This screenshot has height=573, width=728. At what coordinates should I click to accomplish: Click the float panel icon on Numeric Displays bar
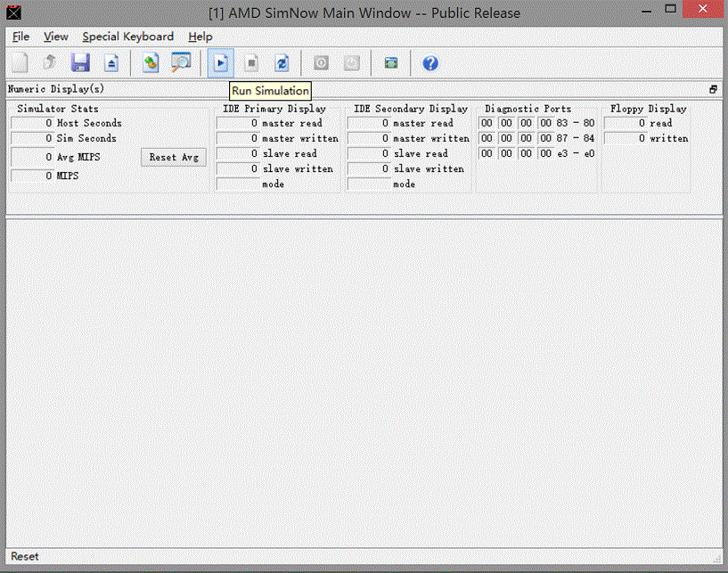coord(712,88)
